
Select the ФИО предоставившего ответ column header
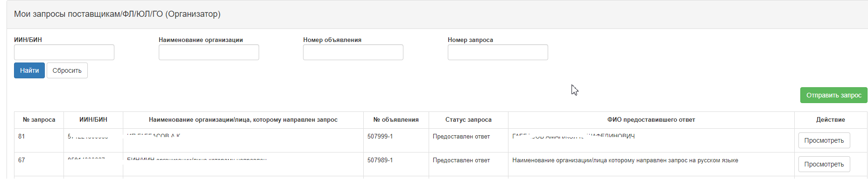coord(651,120)
